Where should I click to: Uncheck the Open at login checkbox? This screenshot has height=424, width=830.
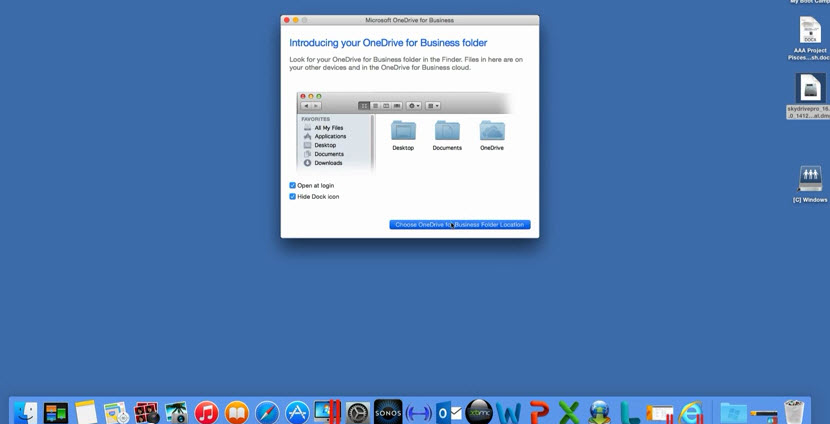tap(293, 186)
